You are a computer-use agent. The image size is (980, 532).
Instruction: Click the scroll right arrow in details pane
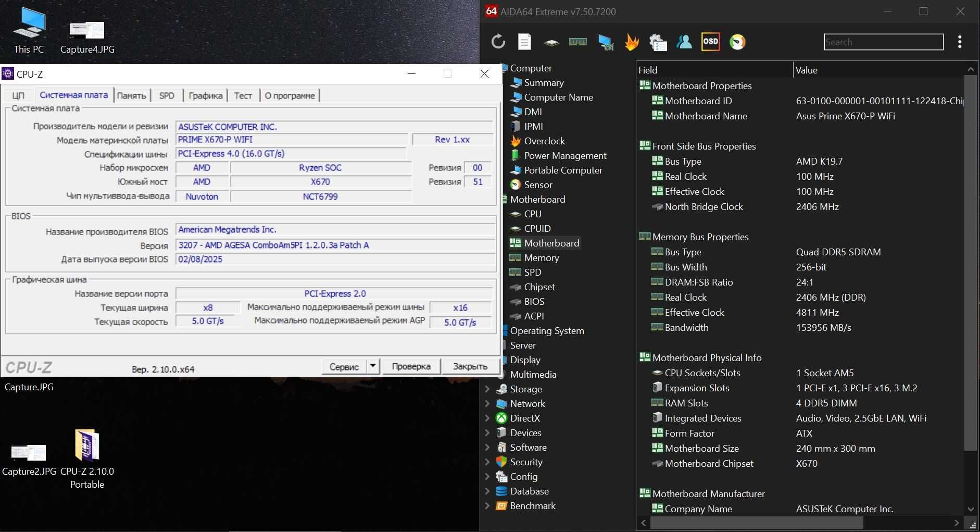click(957, 523)
